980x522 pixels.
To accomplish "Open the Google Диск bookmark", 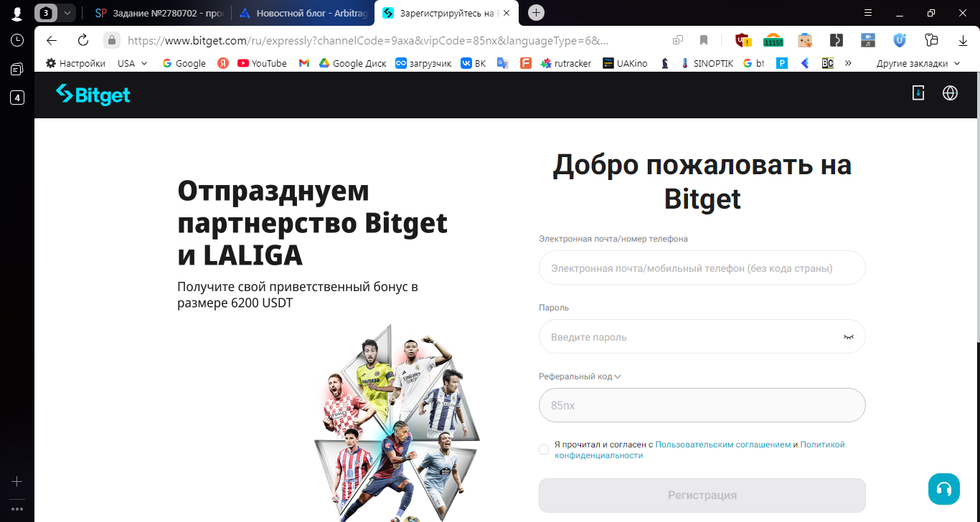I will [x=353, y=63].
